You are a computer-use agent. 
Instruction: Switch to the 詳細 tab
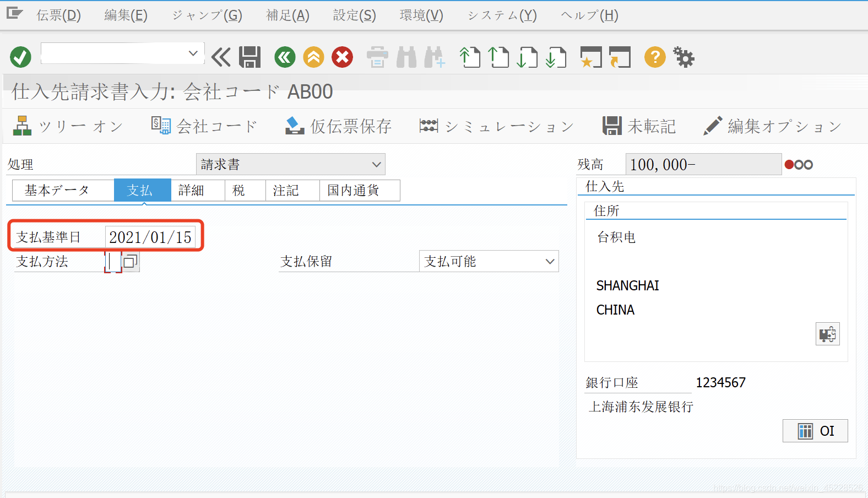(198, 190)
